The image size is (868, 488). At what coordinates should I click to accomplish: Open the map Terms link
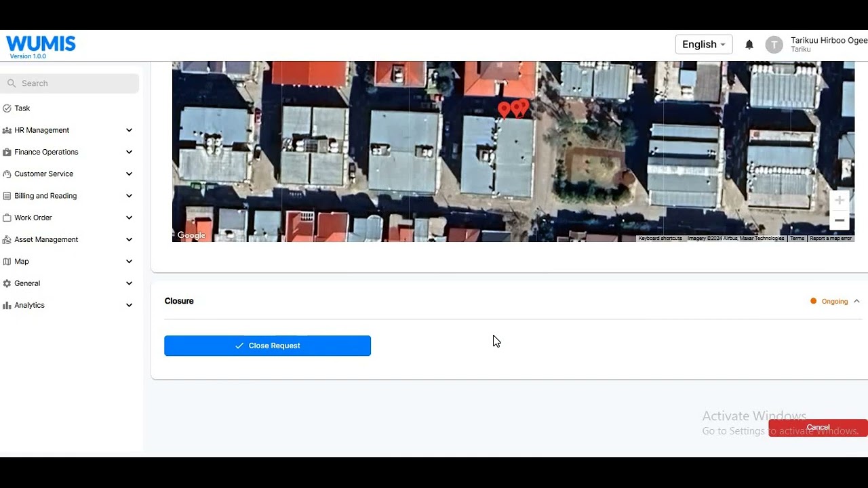pyautogui.click(x=797, y=239)
